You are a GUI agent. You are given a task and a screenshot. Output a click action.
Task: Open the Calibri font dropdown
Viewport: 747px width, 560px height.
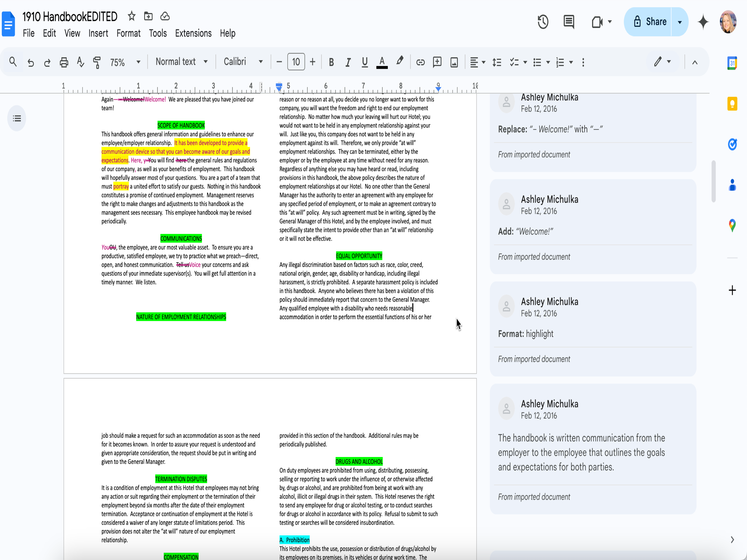click(243, 62)
